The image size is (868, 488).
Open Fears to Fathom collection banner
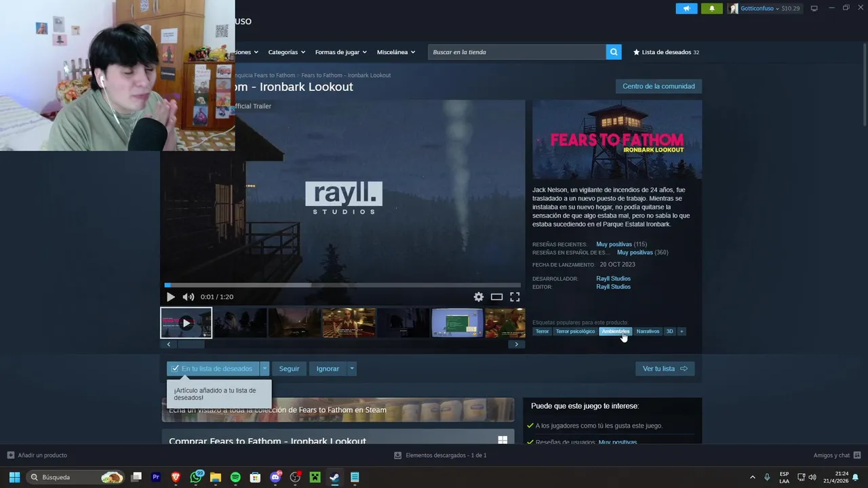pos(338,410)
